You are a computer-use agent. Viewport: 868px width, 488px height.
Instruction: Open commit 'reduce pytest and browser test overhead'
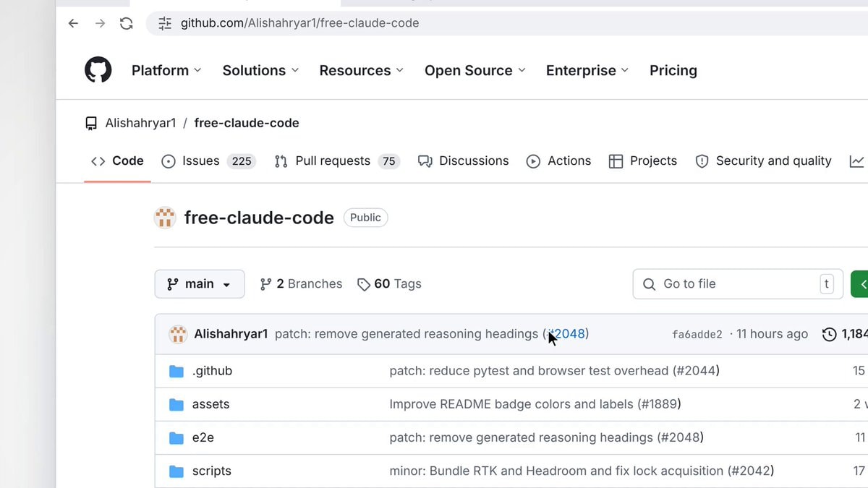point(554,371)
